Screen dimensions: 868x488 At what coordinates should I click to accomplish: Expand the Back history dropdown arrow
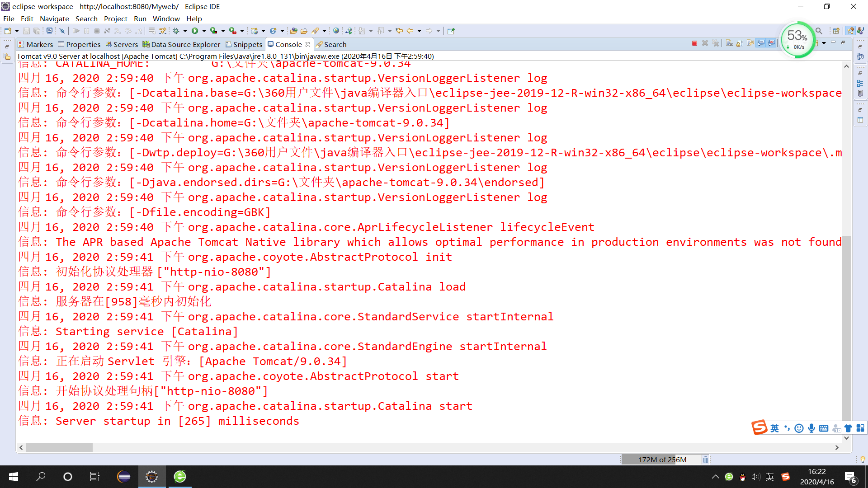click(x=419, y=31)
